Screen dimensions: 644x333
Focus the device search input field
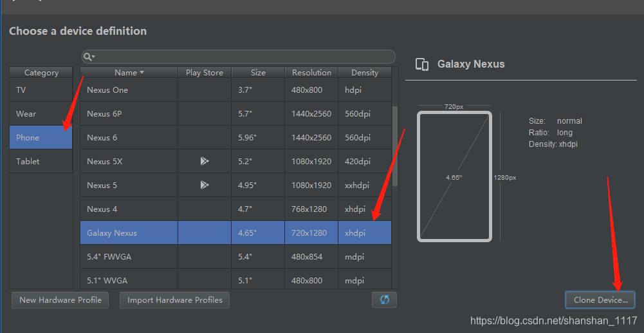238,57
